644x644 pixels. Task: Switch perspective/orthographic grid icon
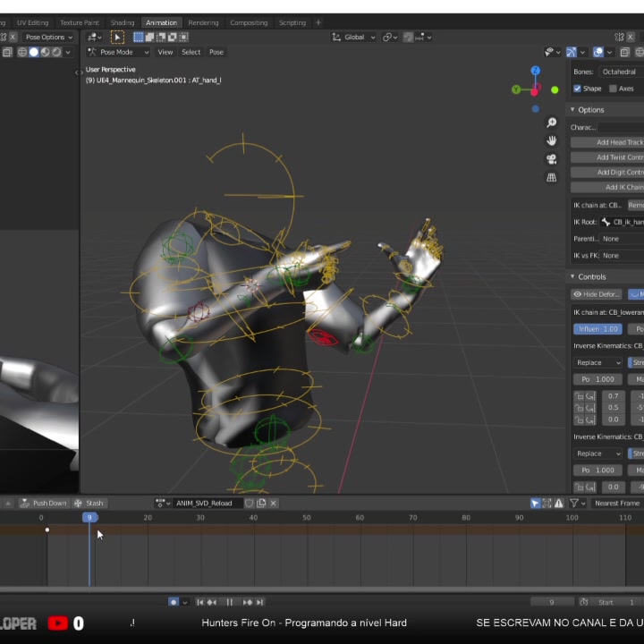552,177
